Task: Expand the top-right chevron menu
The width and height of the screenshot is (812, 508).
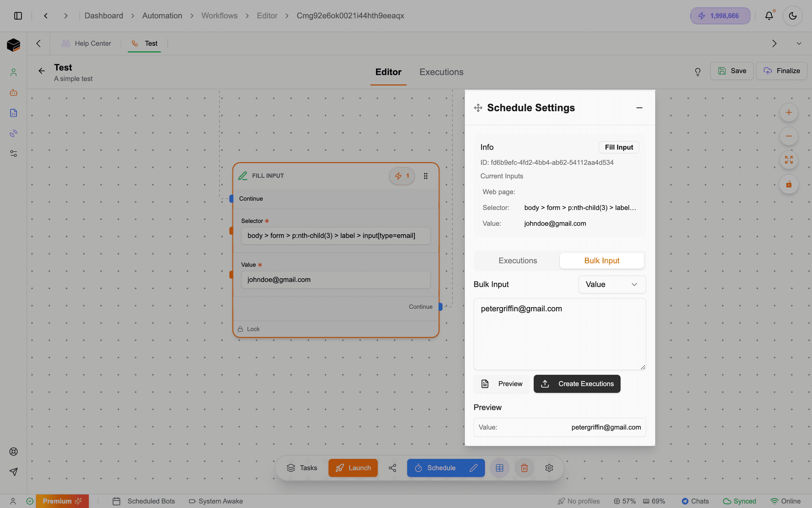Action: pos(798,43)
